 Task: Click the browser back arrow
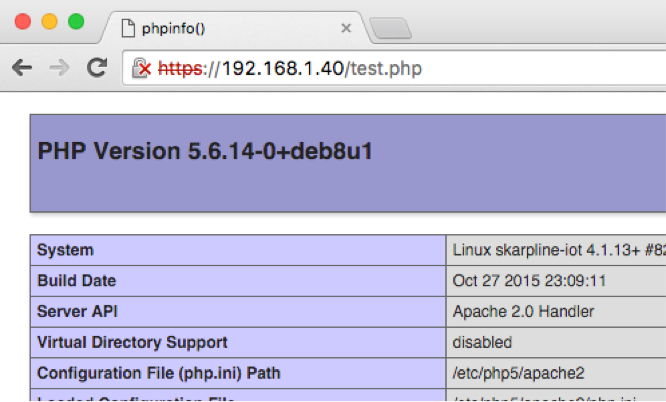coord(22,68)
